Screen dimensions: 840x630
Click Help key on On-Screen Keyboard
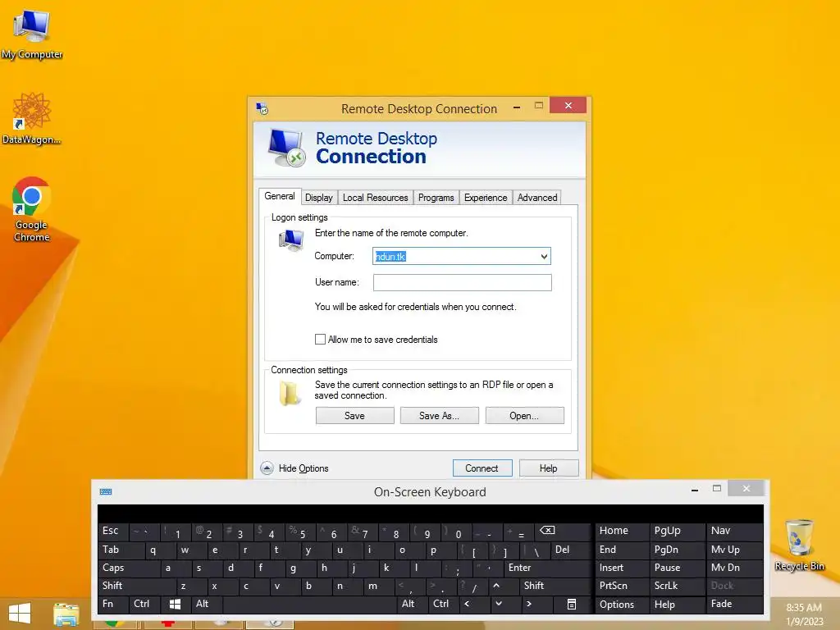click(677, 605)
